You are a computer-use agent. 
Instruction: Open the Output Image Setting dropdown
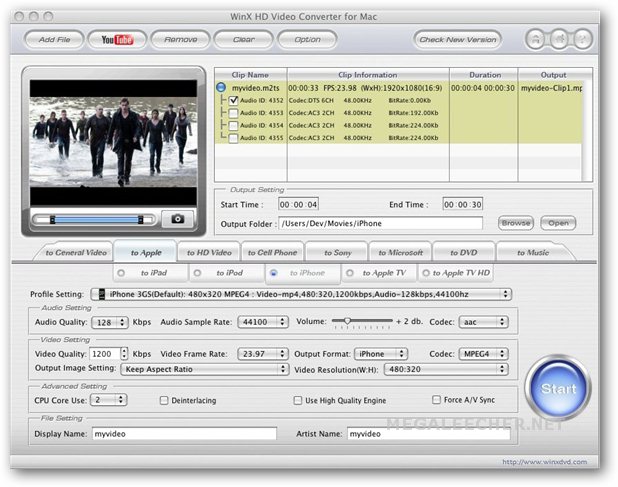[205, 369]
